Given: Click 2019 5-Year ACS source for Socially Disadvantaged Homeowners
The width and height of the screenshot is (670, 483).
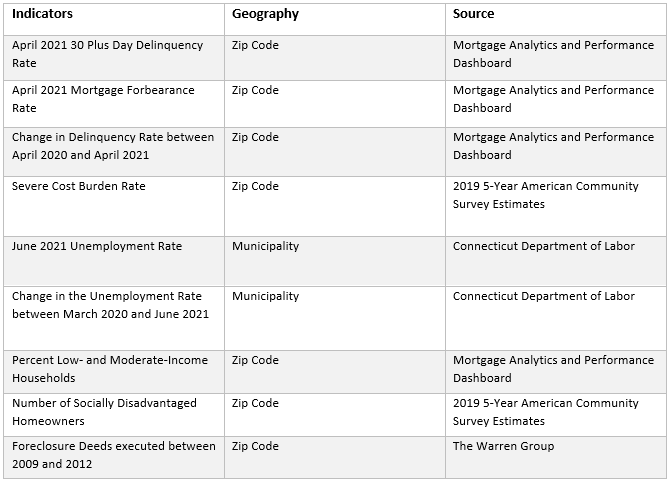Looking at the screenshot, I should (545, 412).
